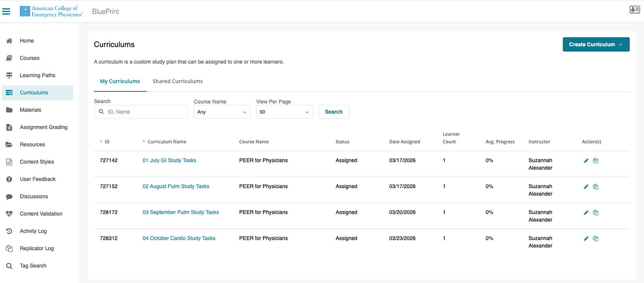The width and height of the screenshot is (644, 283).
Task: Edit the 03 September Pulm Study Tasks curriculum
Action: [586, 213]
